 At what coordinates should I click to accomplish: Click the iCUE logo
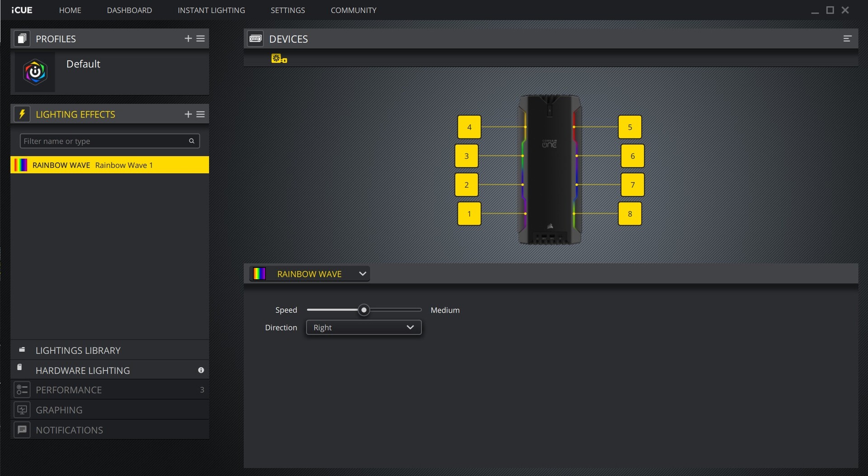point(22,10)
